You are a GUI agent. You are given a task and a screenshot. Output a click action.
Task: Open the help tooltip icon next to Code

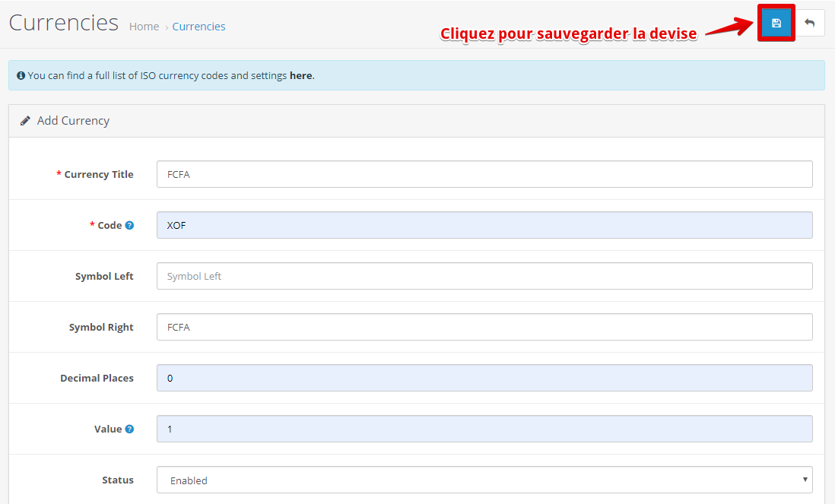pyautogui.click(x=129, y=225)
